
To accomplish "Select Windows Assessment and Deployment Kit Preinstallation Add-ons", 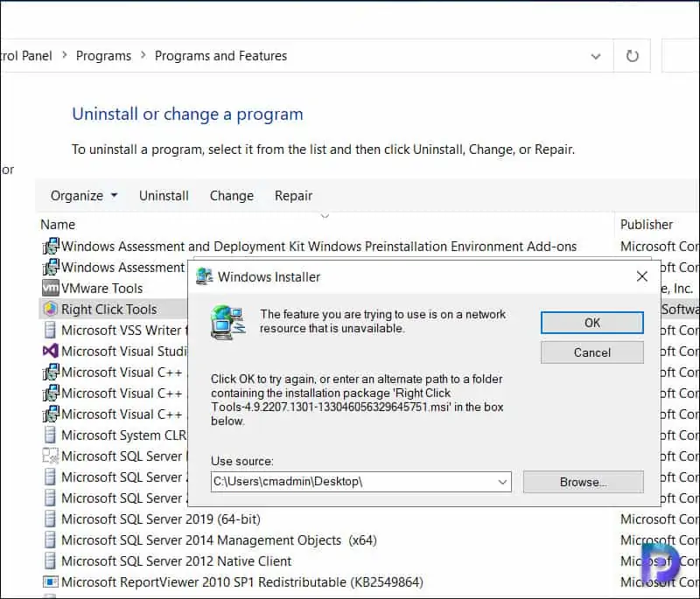I will coord(318,247).
